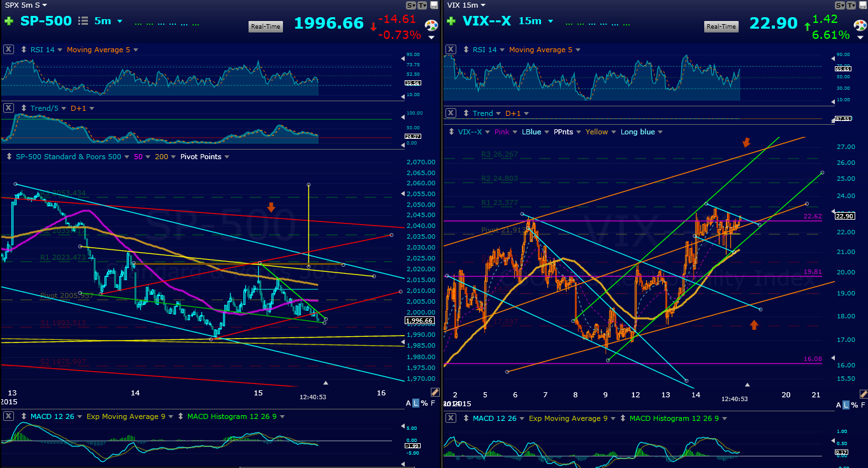This screenshot has height=468, width=868.
Task: Click the move arrows icon on VIX MACD pane
Action: (x=467, y=418)
